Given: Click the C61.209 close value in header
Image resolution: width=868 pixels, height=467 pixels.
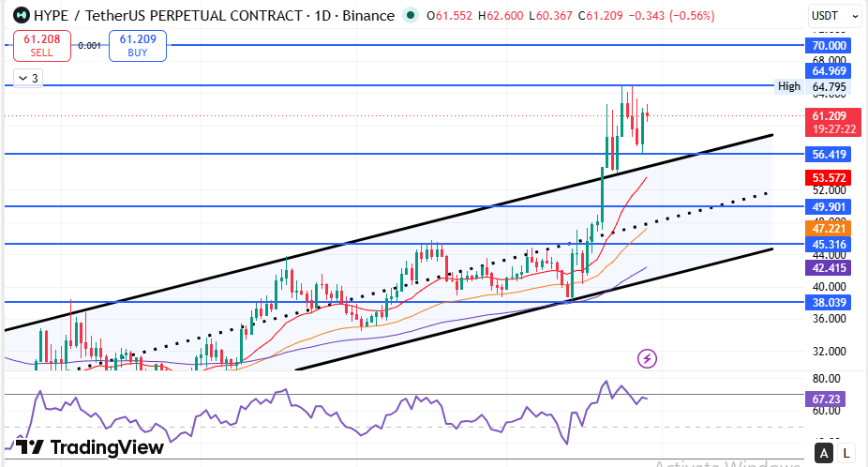Looking at the screenshot, I should click(600, 16).
